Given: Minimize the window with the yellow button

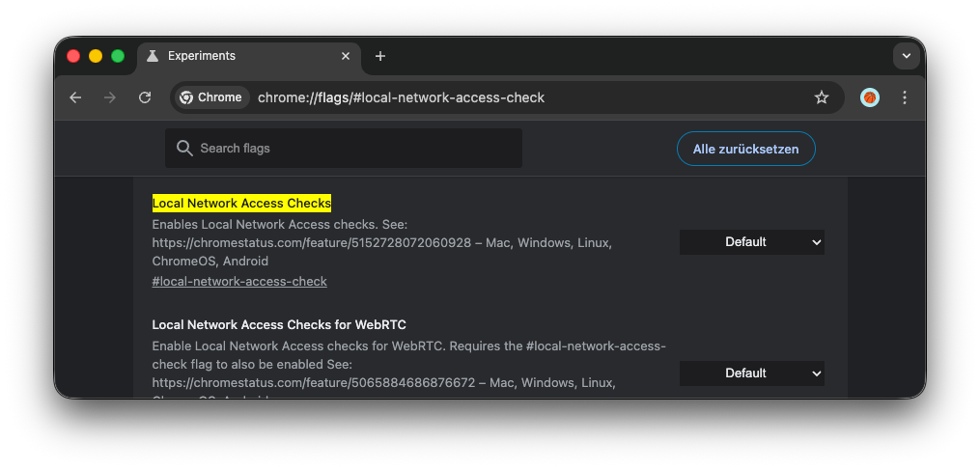Looking at the screenshot, I should click(96, 56).
